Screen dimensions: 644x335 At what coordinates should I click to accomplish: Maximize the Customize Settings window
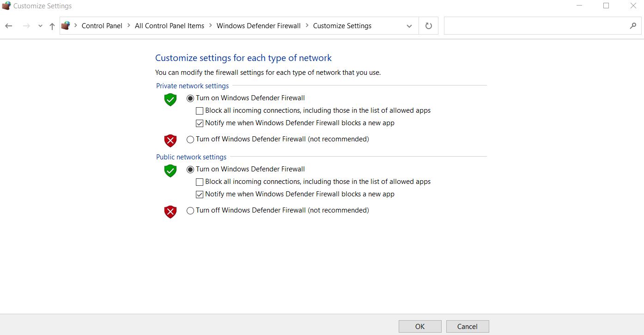coord(606,6)
